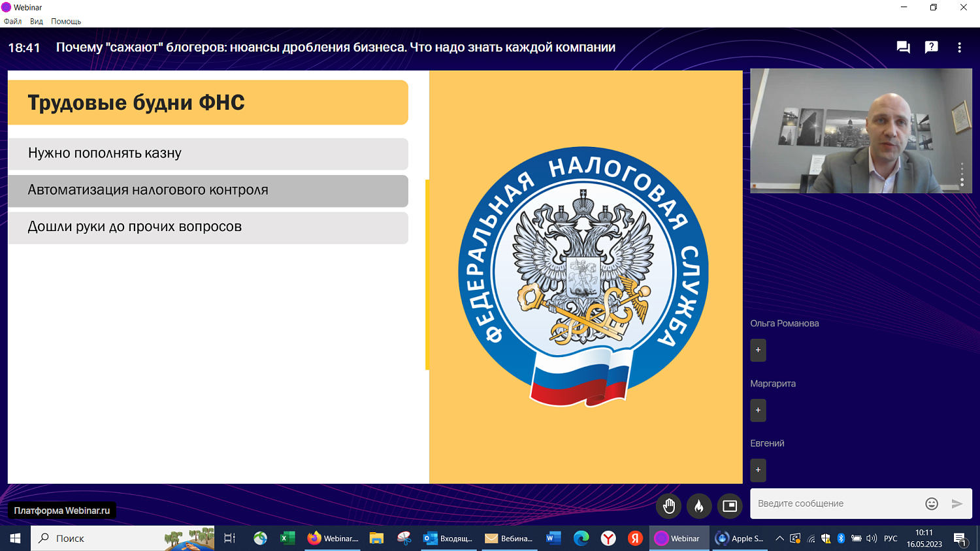Image resolution: width=980 pixels, height=551 pixels.
Task: Open battery status tray icon
Action: pyautogui.click(x=856, y=539)
